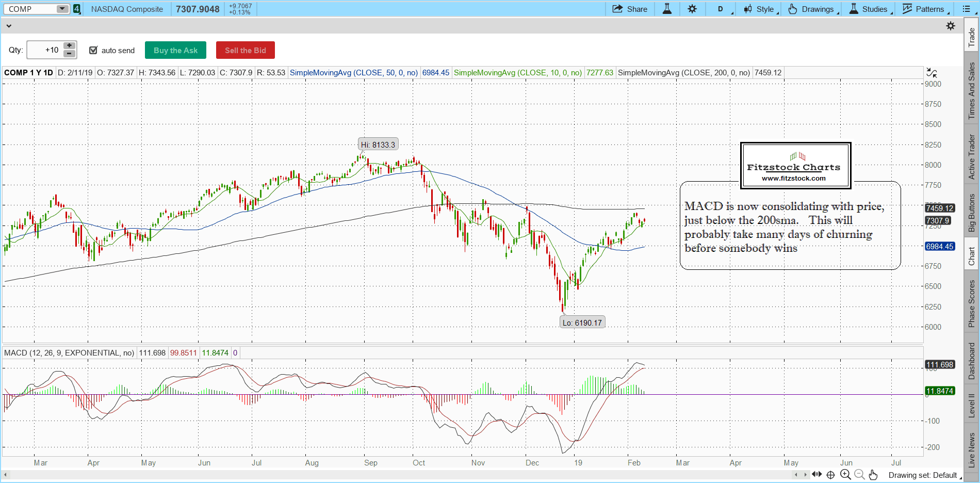Click the zoom out magnifier icon
The width and height of the screenshot is (980, 483).
pyautogui.click(x=859, y=475)
